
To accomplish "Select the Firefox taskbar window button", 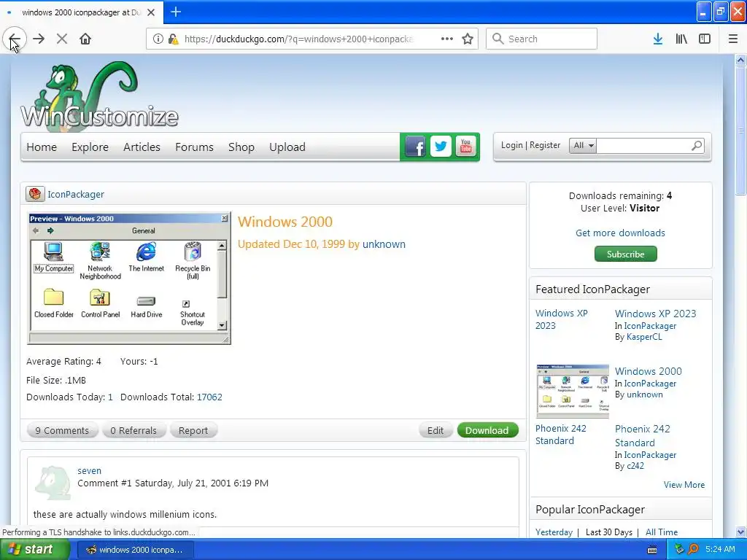I will pos(135,550).
